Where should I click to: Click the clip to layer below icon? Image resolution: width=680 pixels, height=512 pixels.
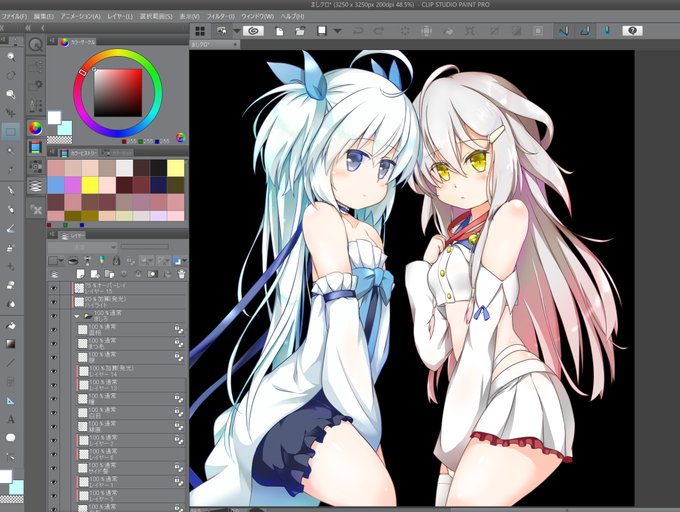tap(74, 261)
